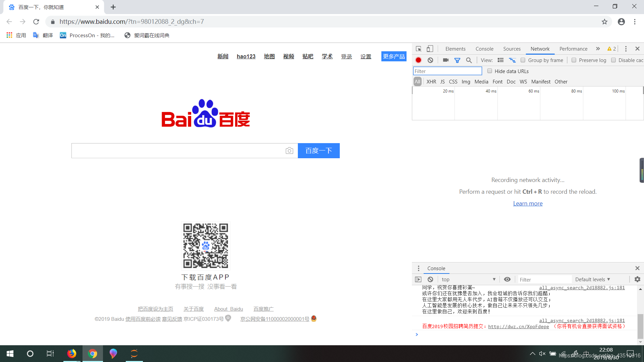The height and width of the screenshot is (362, 644).
Task: Click the Baidu app QR code image
Action: coord(206,246)
